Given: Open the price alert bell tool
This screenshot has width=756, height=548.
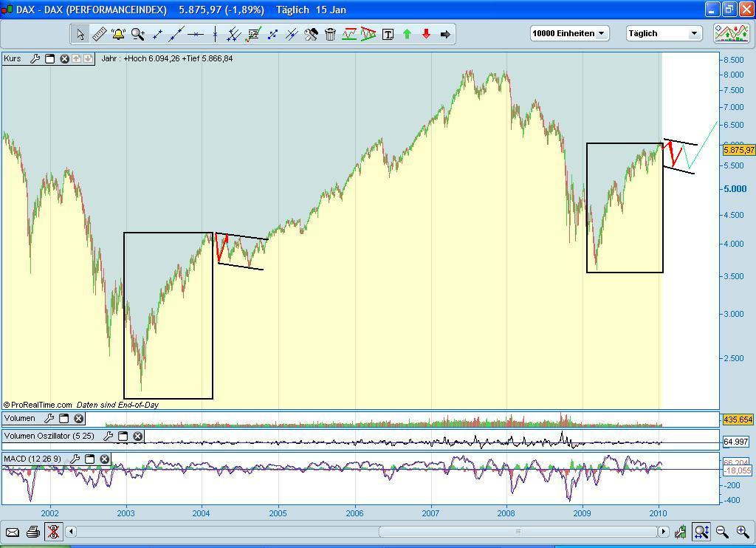Looking at the screenshot, I should (118, 34).
